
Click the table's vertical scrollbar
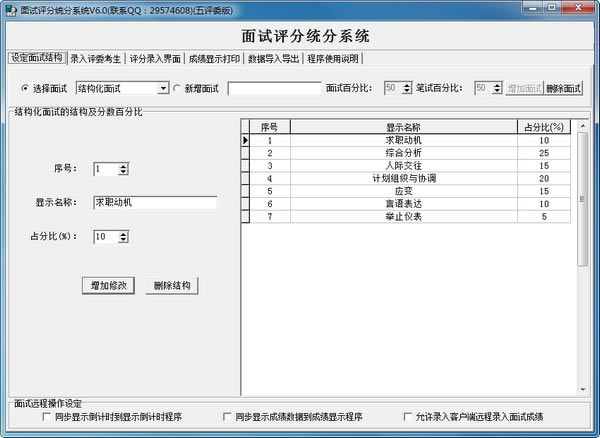(x=583, y=250)
